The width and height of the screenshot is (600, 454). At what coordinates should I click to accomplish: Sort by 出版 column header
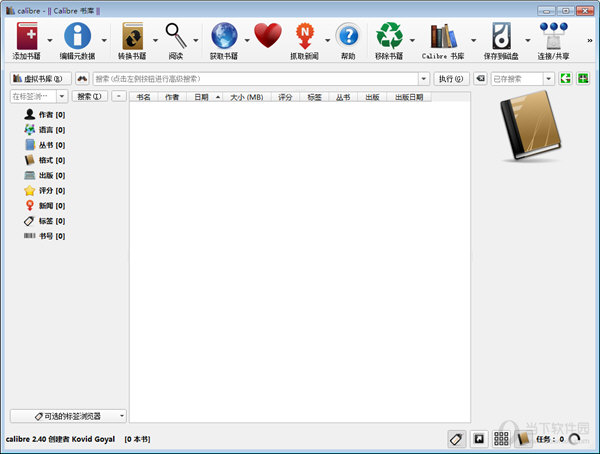[372, 97]
